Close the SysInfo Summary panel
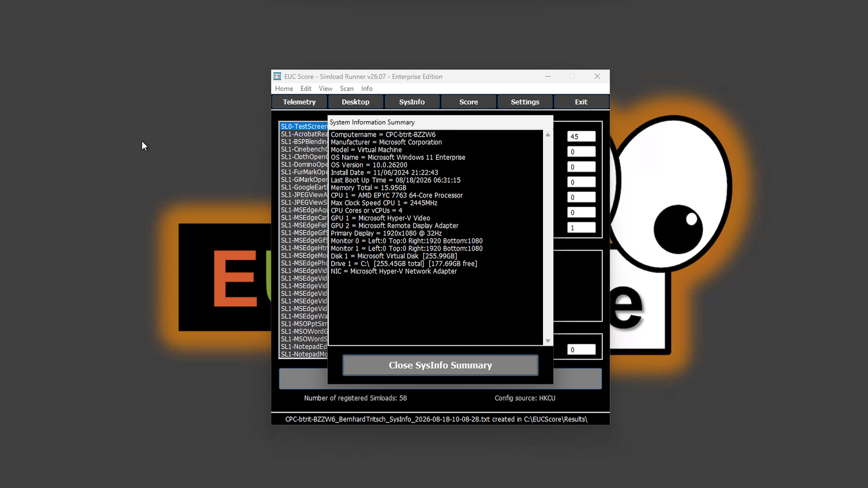The height and width of the screenshot is (488, 868). pos(441,365)
